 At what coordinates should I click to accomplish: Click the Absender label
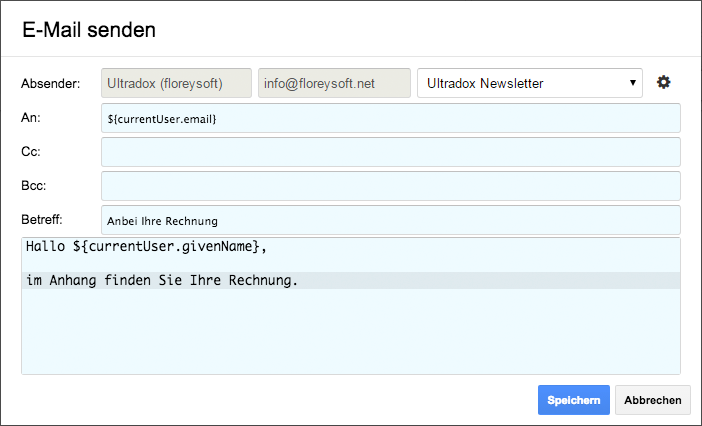(51, 84)
